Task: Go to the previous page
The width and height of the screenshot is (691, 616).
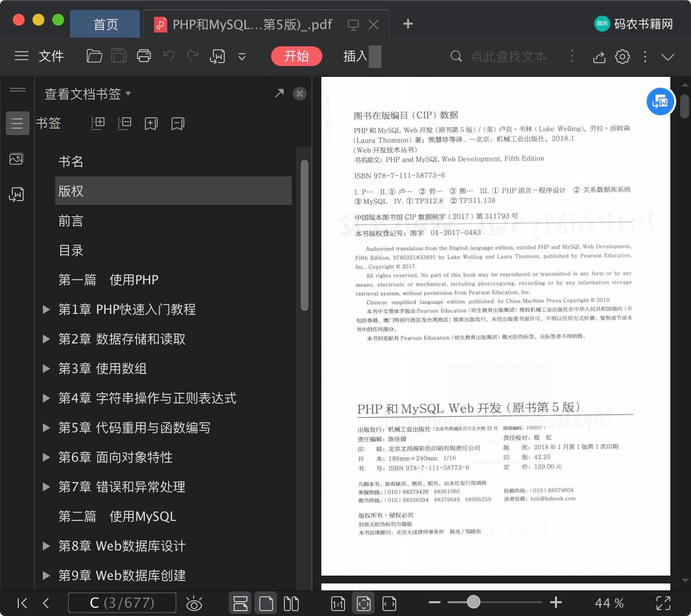Action: pos(46,603)
